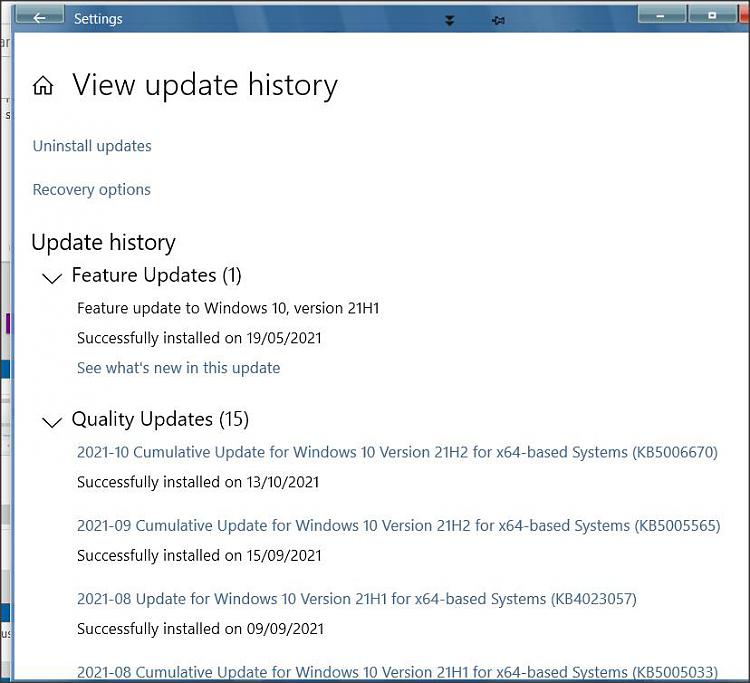Screen dimensions: 750x683
Task: Click the Quality Updates (15) heading
Action: [160, 419]
